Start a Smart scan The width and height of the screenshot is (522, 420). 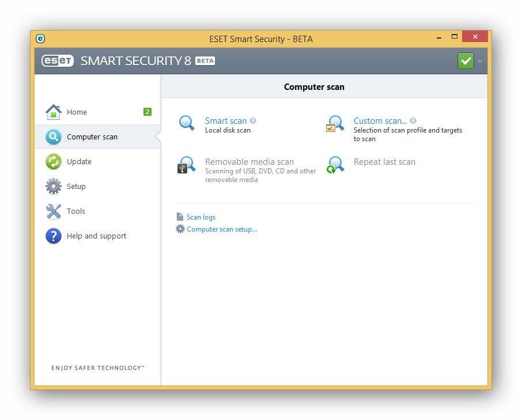click(x=226, y=120)
